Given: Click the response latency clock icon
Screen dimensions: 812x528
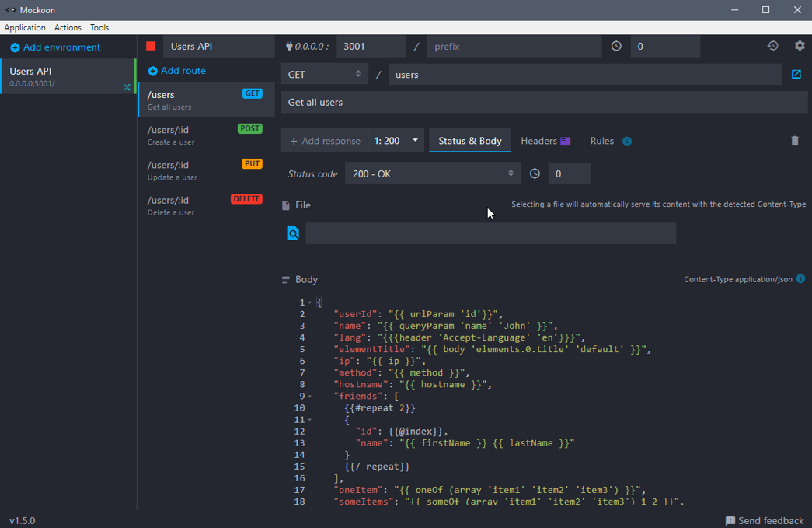Looking at the screenshot, I should click(x=535, y=173).
